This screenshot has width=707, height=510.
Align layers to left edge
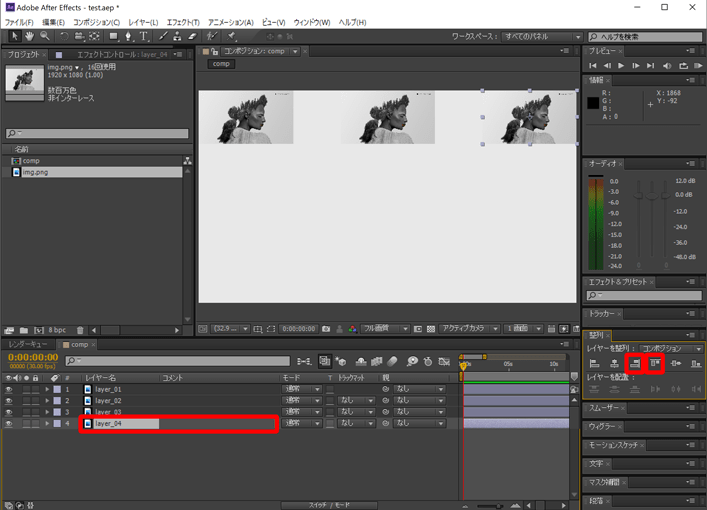[594, 363]
